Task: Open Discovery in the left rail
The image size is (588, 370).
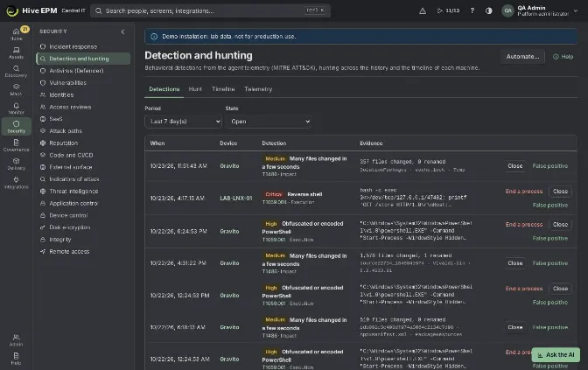Action: [x=16, y=71]
